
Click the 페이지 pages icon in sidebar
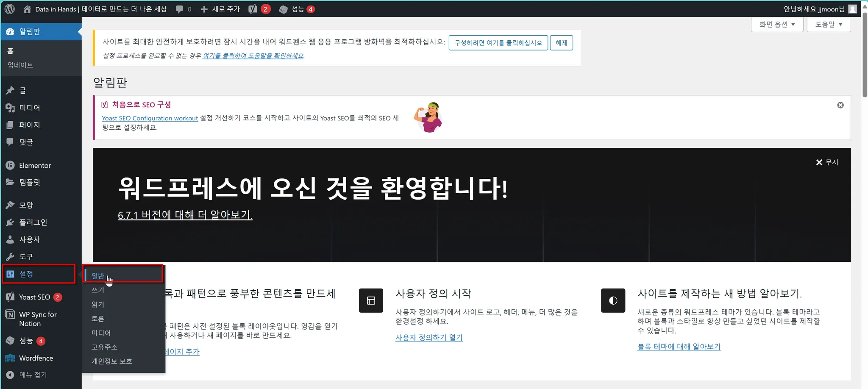(x=10, y=125)
